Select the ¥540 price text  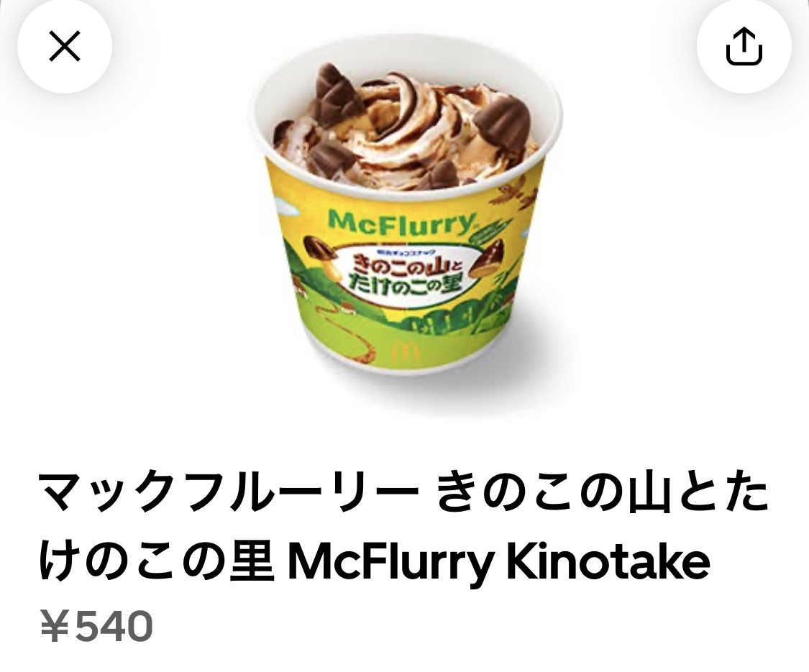point(96,625)
